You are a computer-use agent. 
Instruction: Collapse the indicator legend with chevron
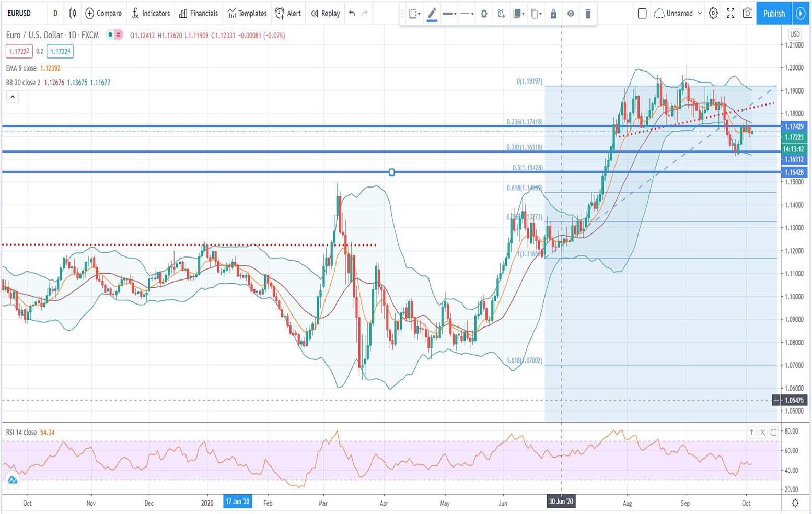tap(13, 97)
